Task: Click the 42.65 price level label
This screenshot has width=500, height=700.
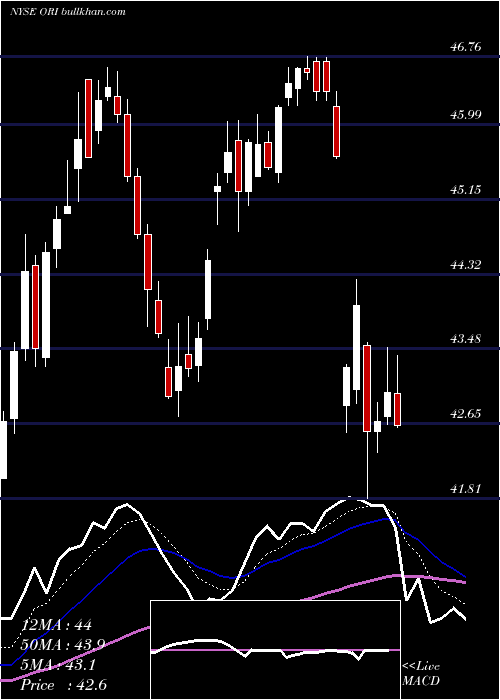Action: tap(466, 414)
